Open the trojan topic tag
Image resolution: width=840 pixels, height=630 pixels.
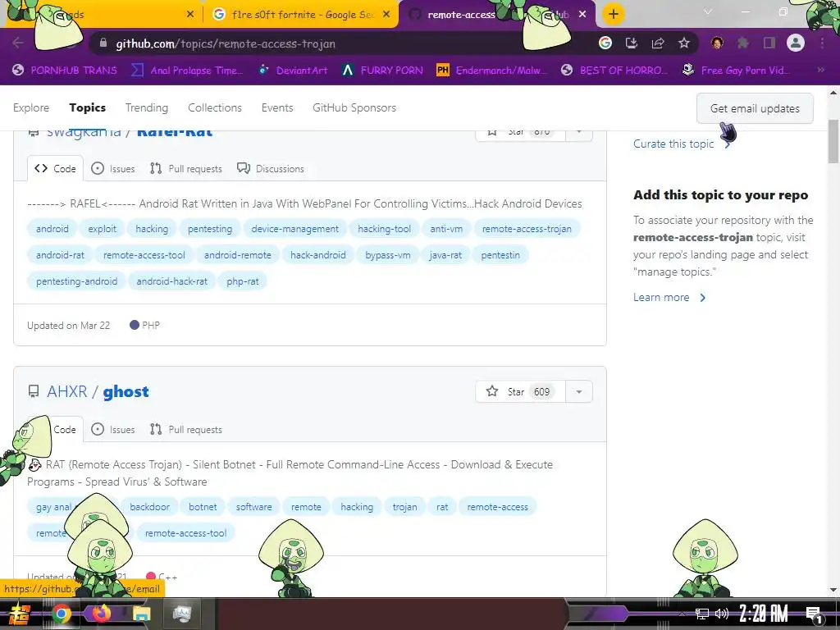[404, 507]
